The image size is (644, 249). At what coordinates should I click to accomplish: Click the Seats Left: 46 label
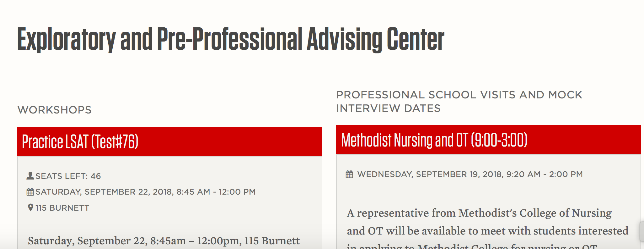pyautogui.click(x=68, y=176)
